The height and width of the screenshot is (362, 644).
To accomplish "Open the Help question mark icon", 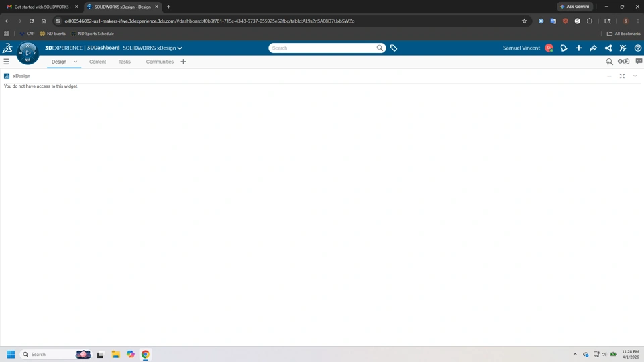I will click(638, 48).
